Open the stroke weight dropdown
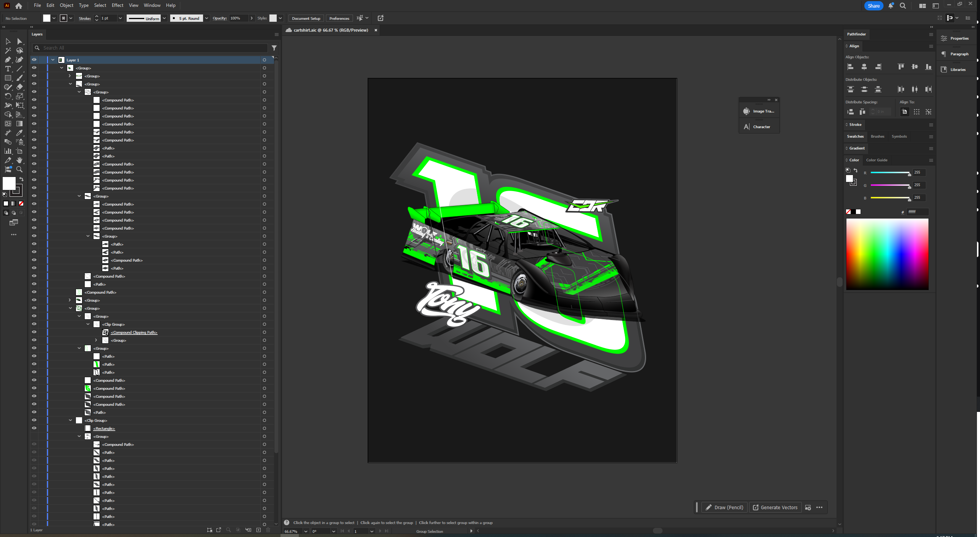The width and height of the screenshot is (980, 537). pyautogui.click(x=121, y=18)
